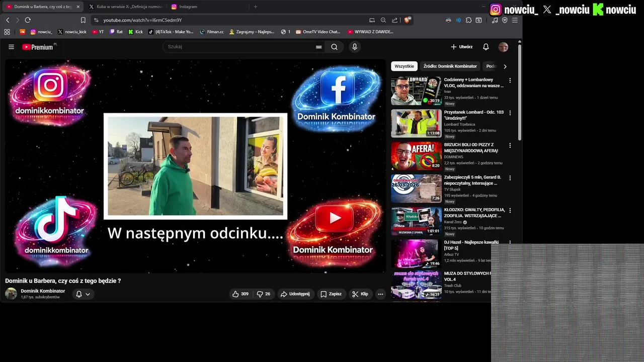Open YouTube notifications bell in header
The width and height of the screenshot is (644, 362).
(x=486, y=47)
